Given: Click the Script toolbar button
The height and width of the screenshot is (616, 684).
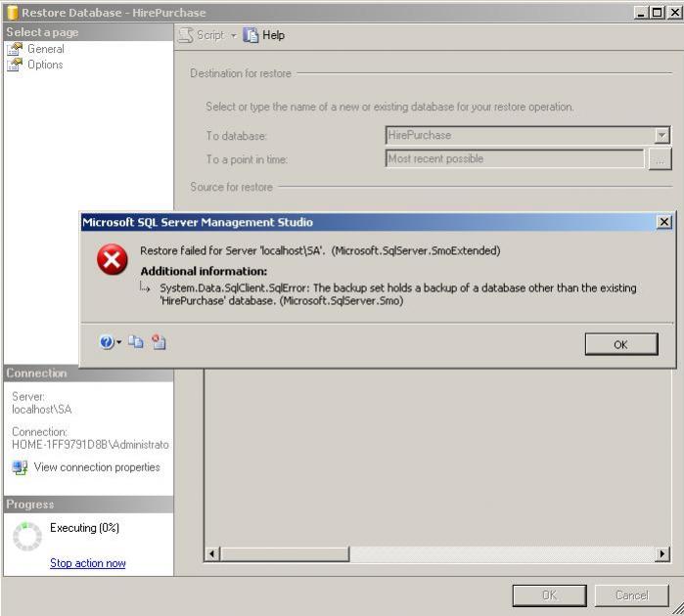Looking at the screenshot, I should click(x=202, y=35).
